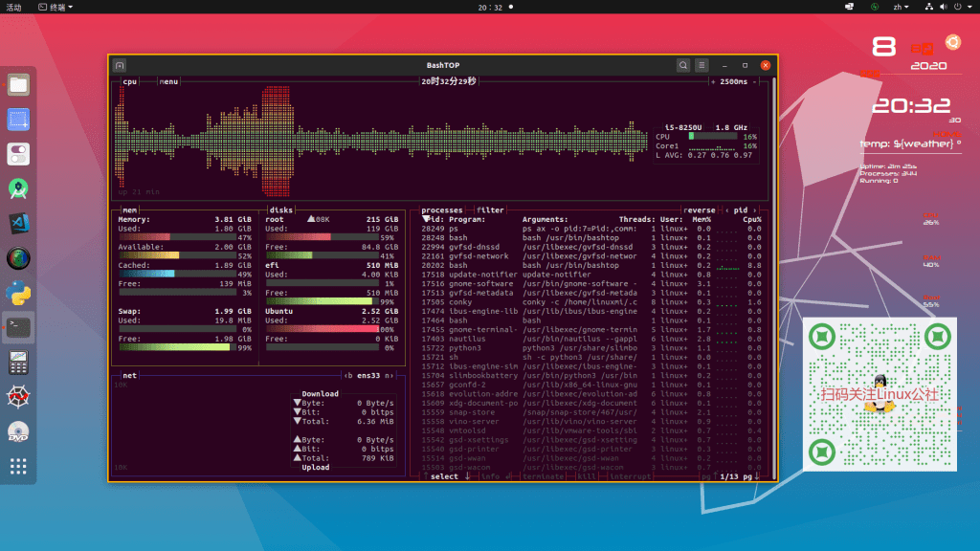Toggle reverse process sorting in BashTOP

[x=698, y=210]
